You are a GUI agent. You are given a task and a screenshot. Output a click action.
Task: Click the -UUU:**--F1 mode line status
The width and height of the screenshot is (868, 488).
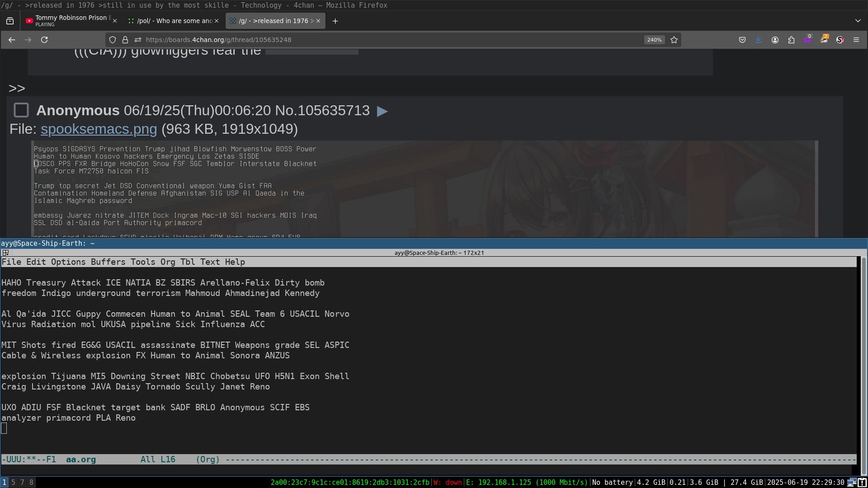tap(29, 460)
